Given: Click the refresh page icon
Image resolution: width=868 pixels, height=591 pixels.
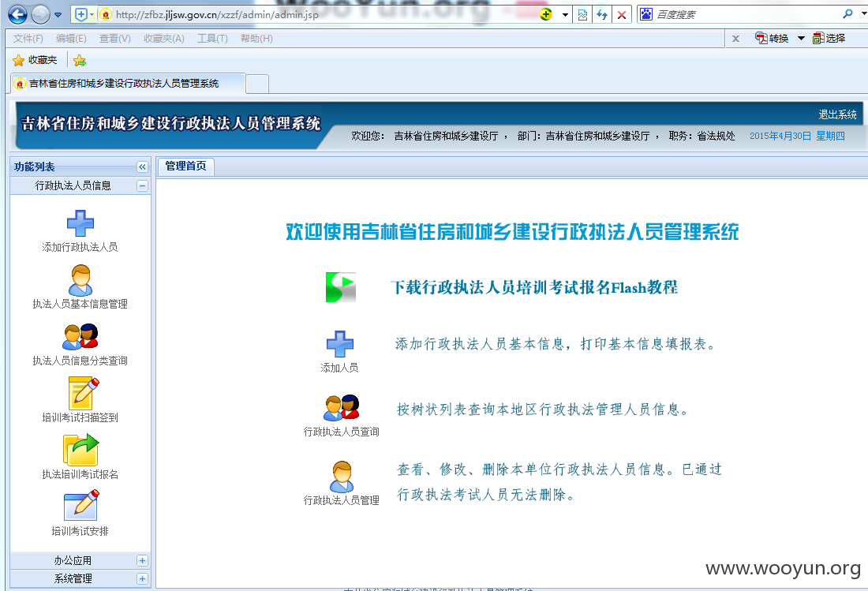Looking at the screenshot, I should pyautogui.click(x=602, y=15).
